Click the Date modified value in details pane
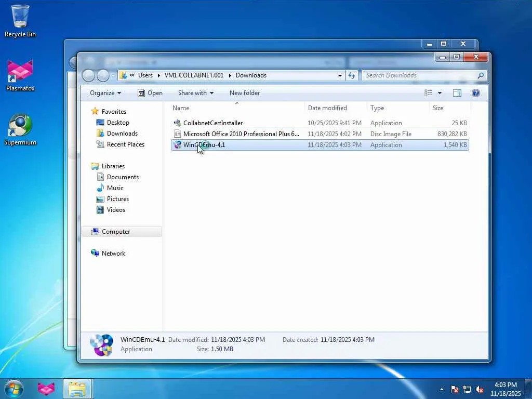 [x=238, y=340]
